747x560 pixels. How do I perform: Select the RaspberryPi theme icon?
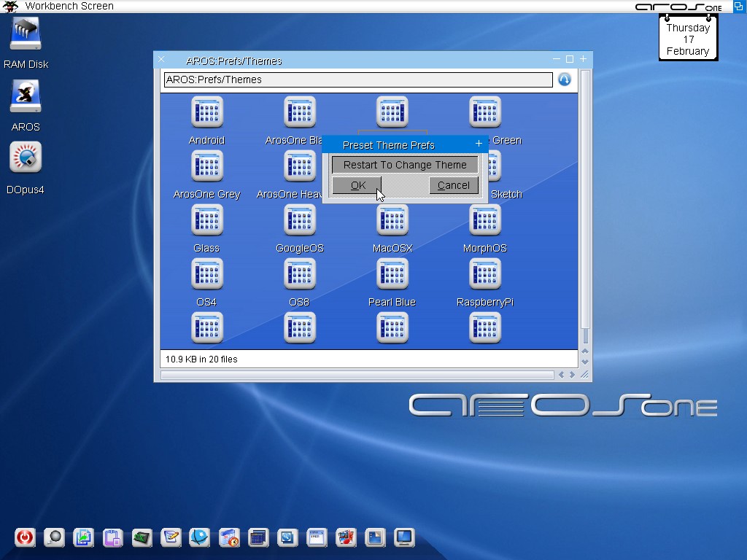[x=484, y=274]
